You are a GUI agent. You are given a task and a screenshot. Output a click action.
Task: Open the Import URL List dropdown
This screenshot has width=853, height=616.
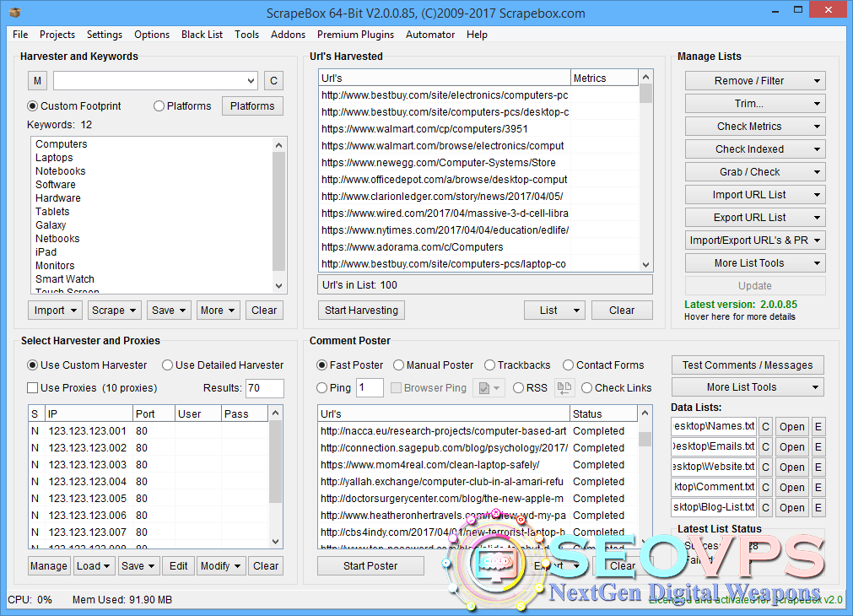755,195
